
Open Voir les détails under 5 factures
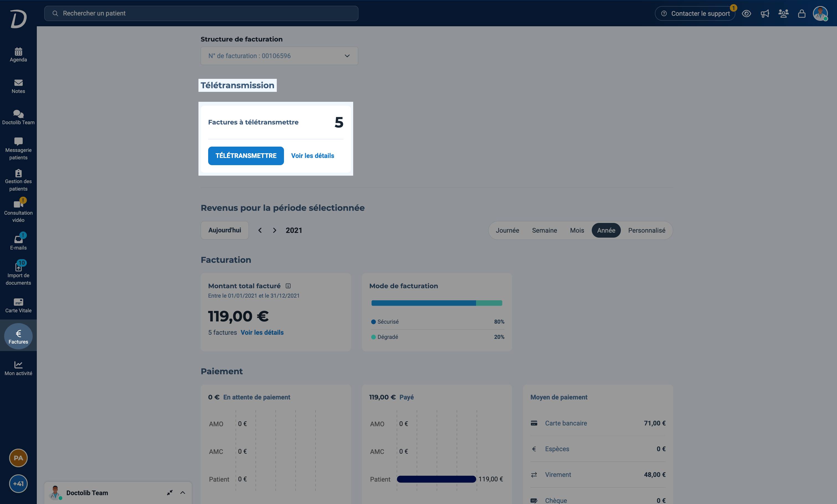(262, 332)
